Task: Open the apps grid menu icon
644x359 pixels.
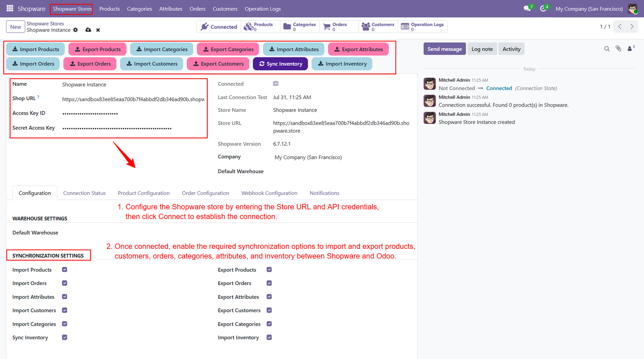Action: coord(10,8)
